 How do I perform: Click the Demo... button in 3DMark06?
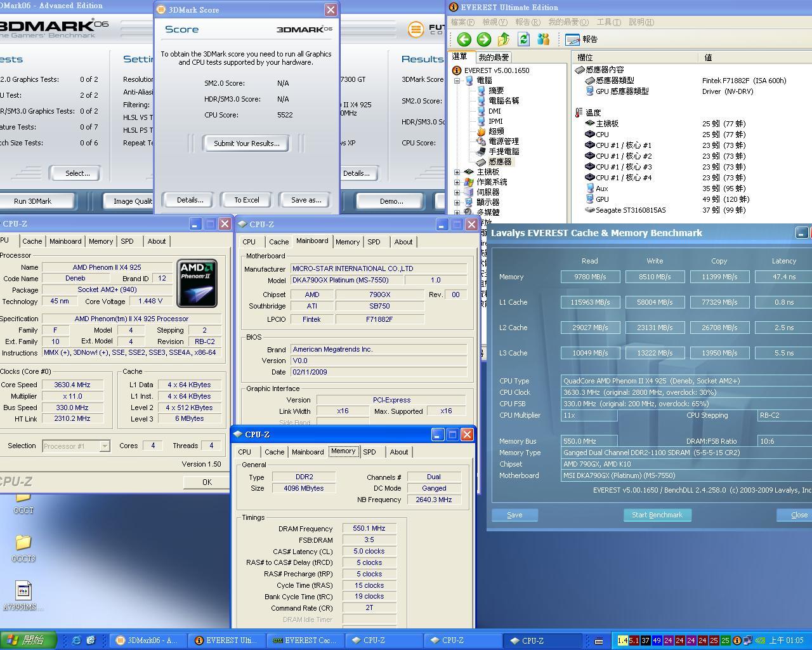coord(391,201)
